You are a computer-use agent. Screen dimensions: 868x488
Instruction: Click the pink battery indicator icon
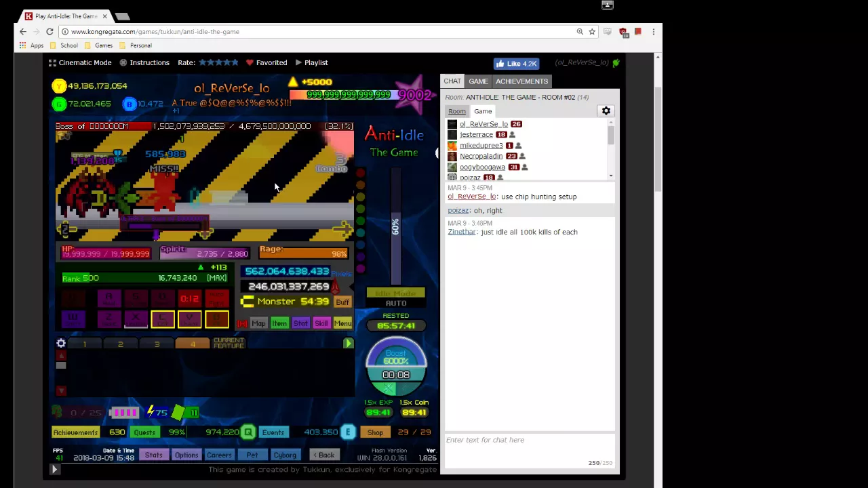(123, 412)
